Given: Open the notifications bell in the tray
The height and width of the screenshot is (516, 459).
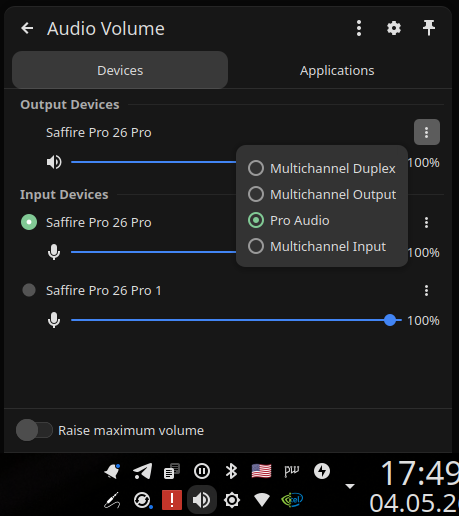Looking at the screenshot, I should tap(112, 471).
